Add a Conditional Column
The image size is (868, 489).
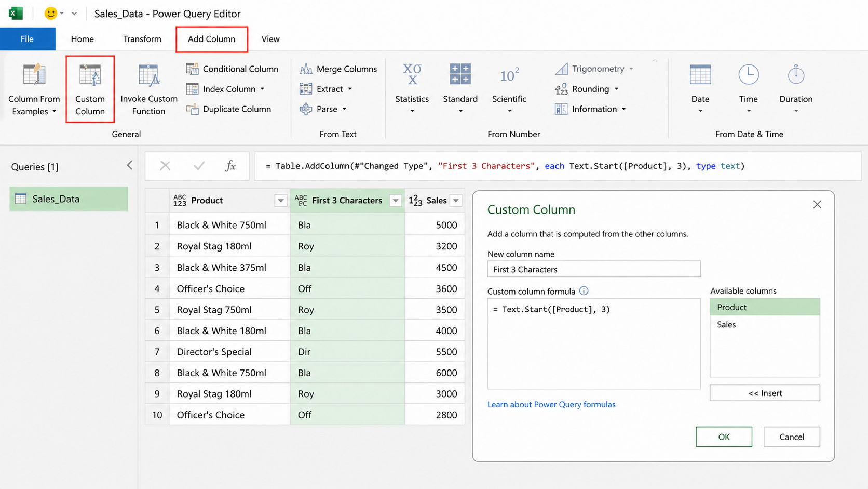point(232,69)
